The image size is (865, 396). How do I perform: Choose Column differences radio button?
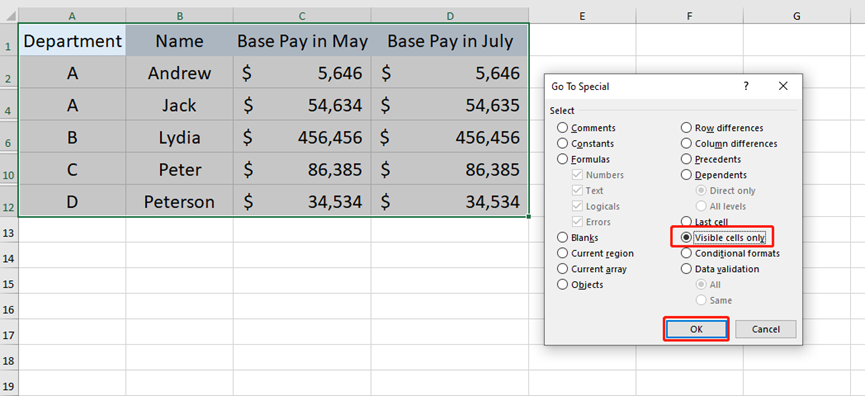coord(686,143)
